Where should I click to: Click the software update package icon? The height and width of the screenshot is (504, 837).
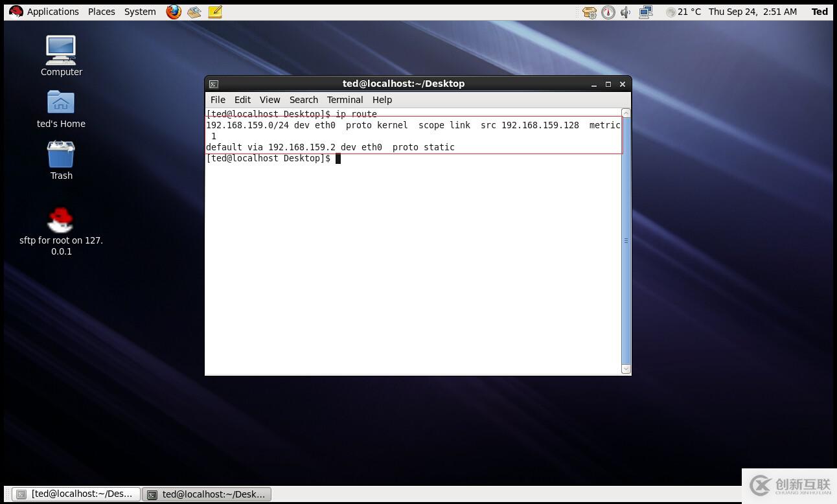590,12
